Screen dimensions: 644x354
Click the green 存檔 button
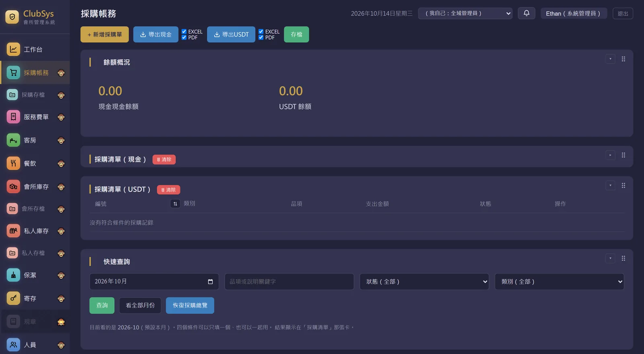[297, 35]
